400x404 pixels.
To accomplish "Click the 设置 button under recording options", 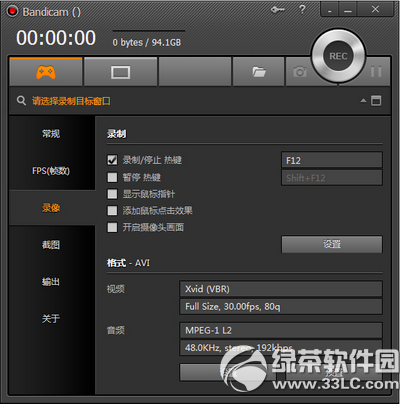I will click(x=332, y=244).
